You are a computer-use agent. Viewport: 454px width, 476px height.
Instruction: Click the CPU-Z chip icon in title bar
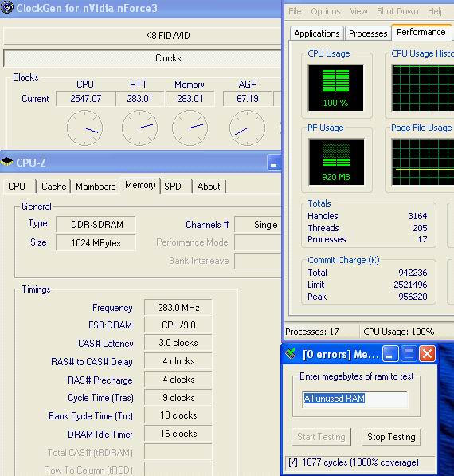coord(7,162)
